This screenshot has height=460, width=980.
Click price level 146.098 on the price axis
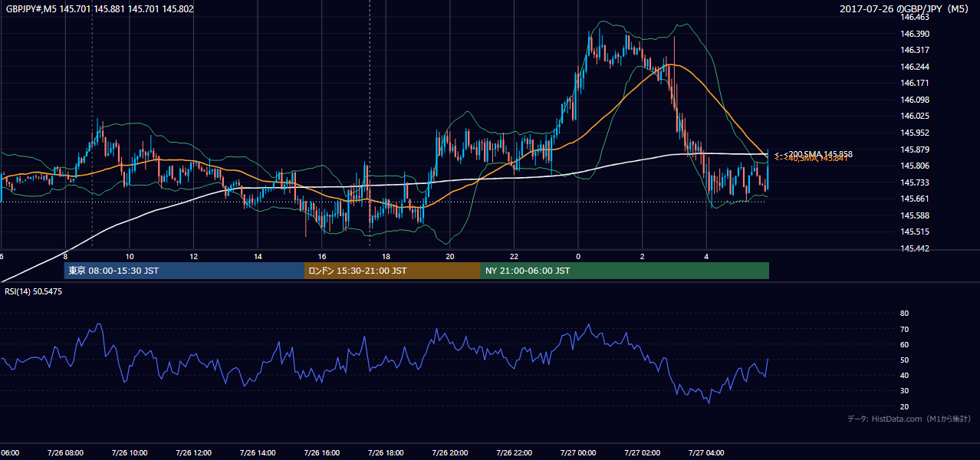[x=915, y=100]
